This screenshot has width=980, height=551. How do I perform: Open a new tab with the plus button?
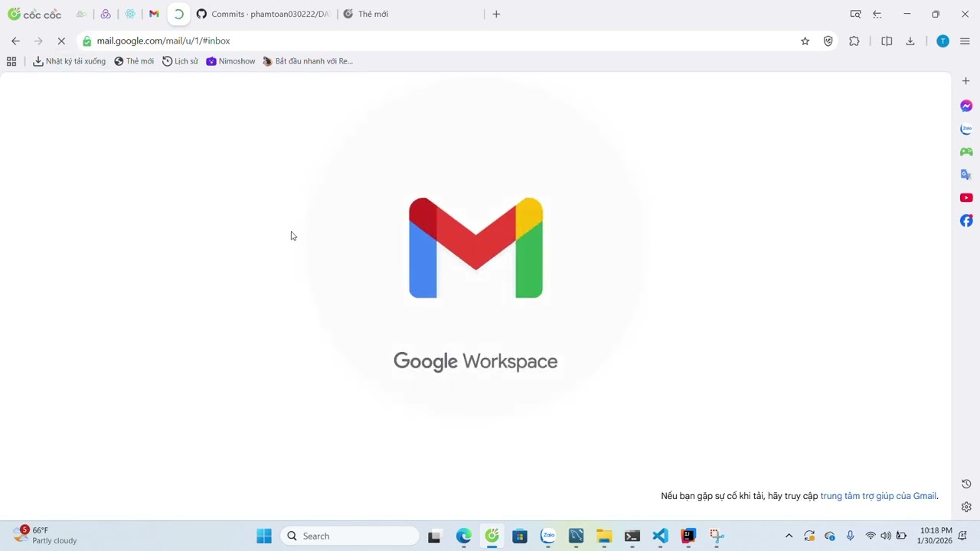click(496, 14)
